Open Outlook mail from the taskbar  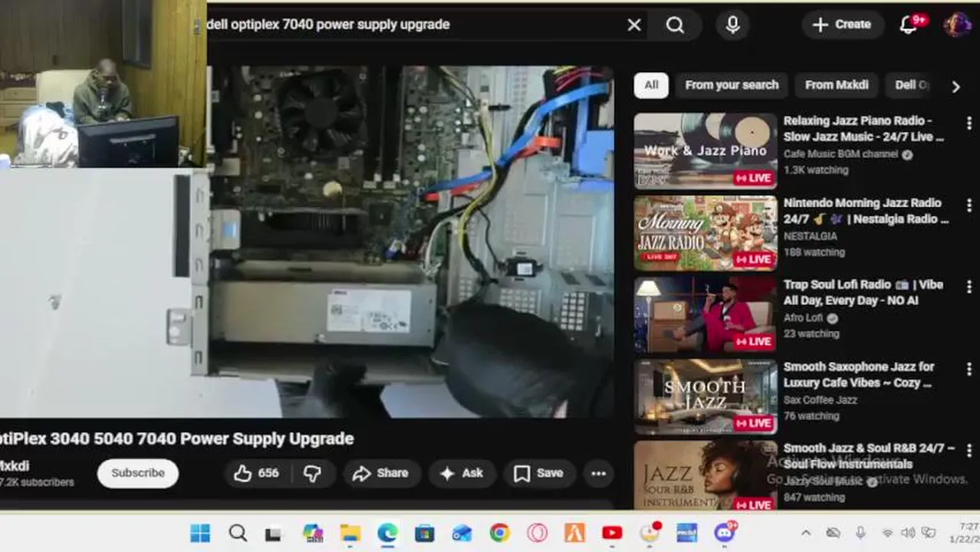(x=462, y=534)
